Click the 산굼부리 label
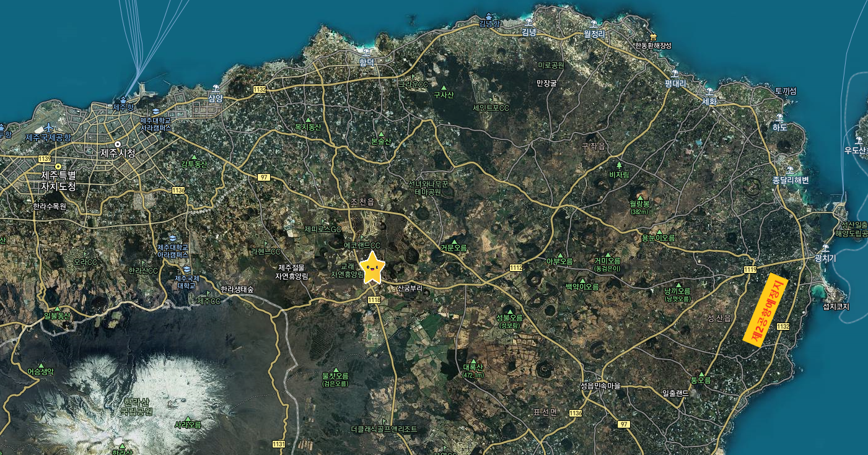Screen dimensions: 868x455 (x=410, y=288)
